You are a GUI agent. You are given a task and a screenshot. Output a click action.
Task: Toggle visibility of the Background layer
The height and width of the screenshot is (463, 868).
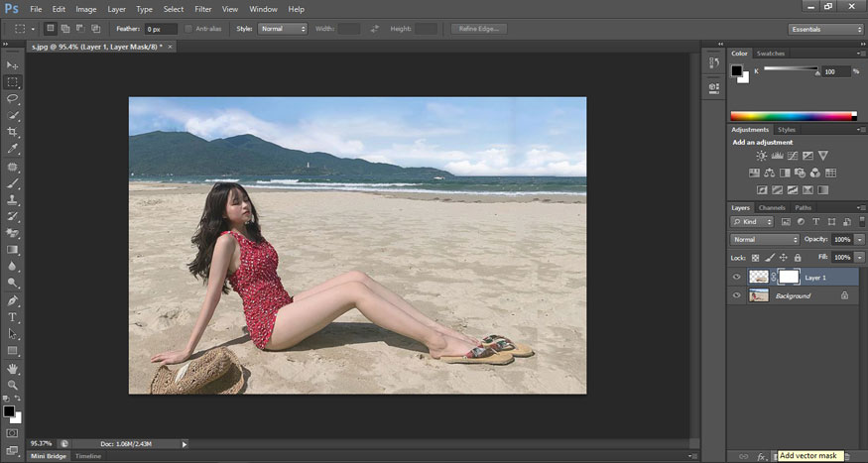coord(737,295)
